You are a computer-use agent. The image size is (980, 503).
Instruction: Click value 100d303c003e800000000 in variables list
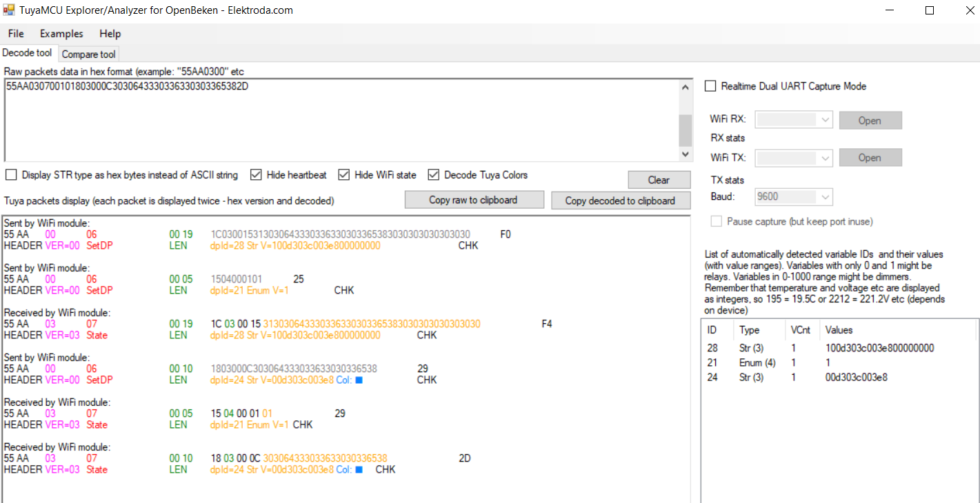879,348
